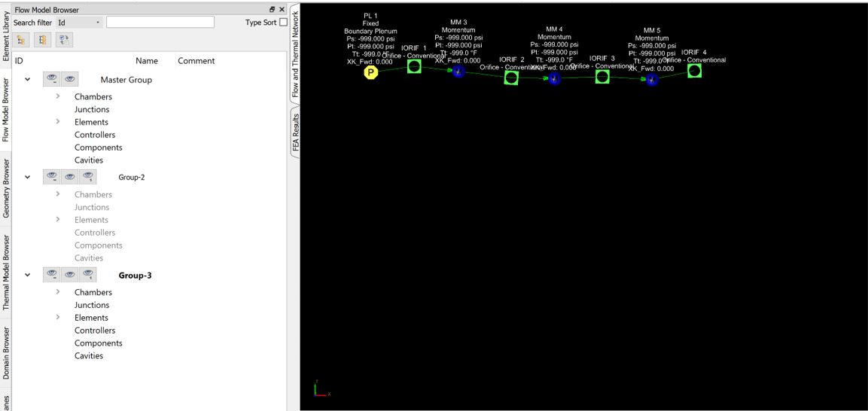Click the PL 1 boundary plenum node

[x=370, y=72]
